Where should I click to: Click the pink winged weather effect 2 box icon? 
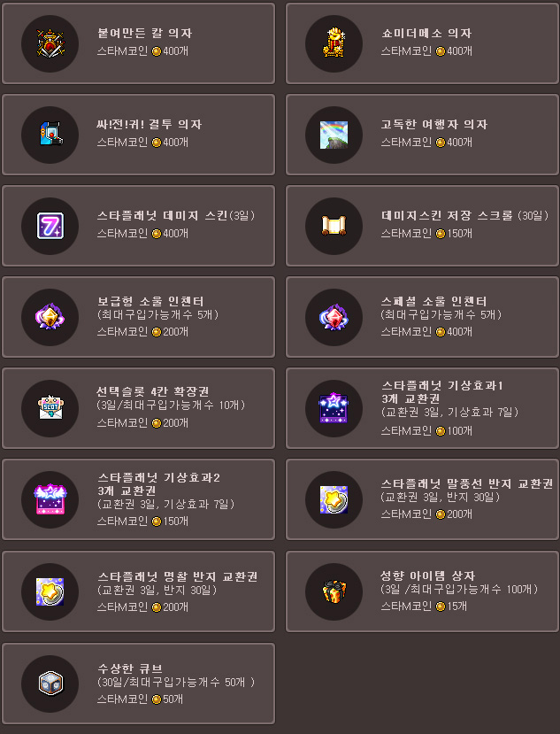tap(50, 499)
